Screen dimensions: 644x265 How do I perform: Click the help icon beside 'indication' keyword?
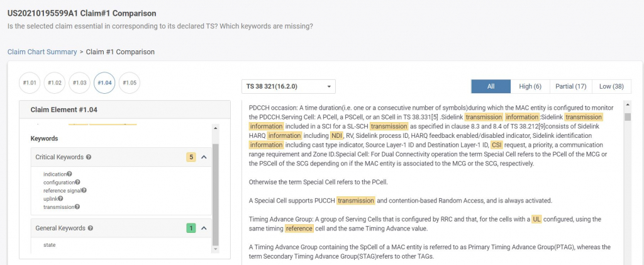69,174
